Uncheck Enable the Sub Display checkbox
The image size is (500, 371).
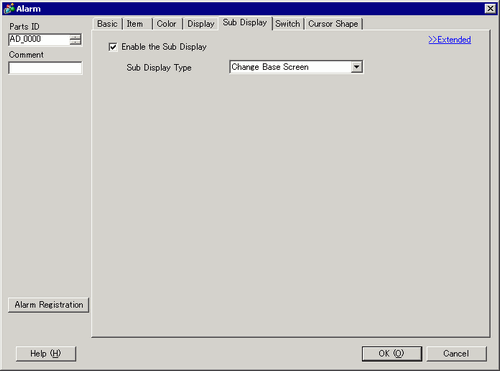click(x=113, y=47)
